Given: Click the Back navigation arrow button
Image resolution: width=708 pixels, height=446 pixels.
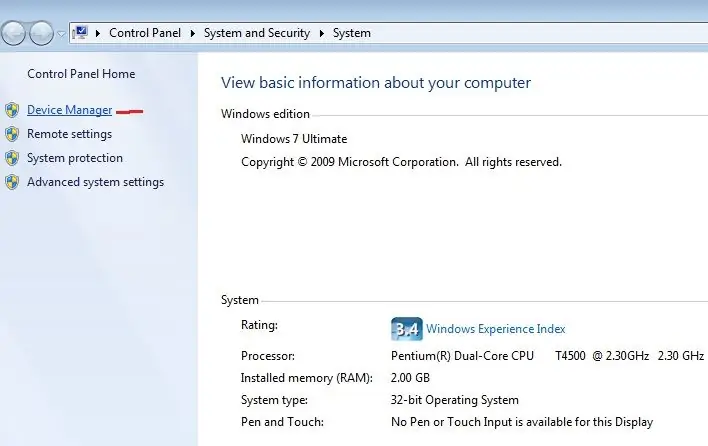Looking at the screenshot, I should coord(13,33).
